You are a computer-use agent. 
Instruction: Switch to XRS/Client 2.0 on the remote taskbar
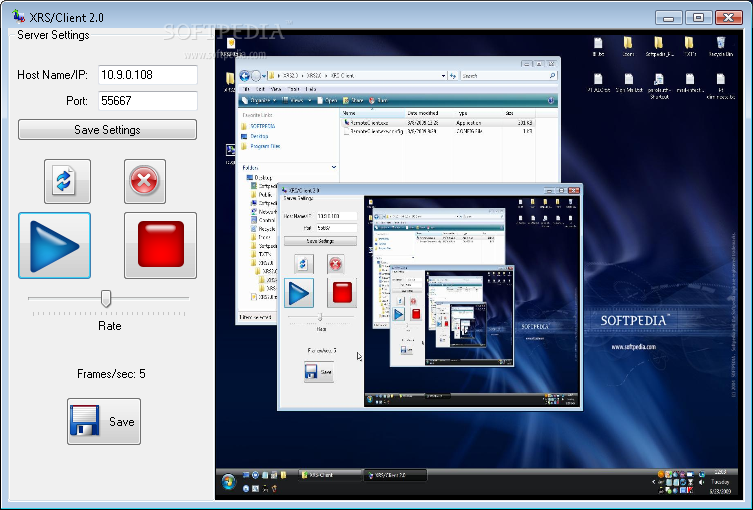point(395,475)
